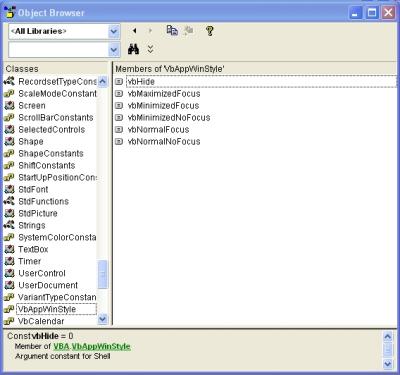Select the ScaleModeConstants class
The width and height of the screenshot is (400, 375).
(x=57, y=93)
